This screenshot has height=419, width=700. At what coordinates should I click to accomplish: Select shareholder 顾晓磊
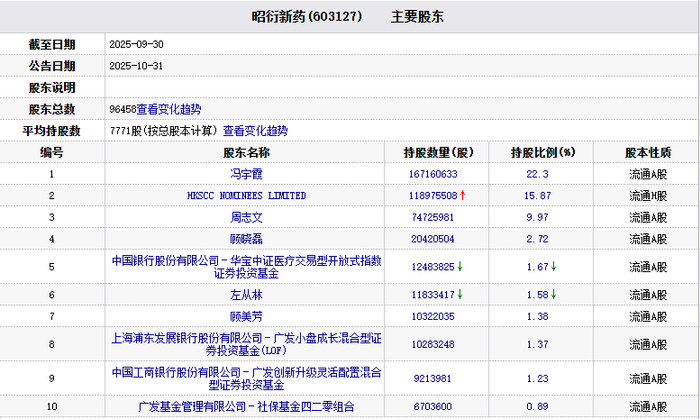point(245,239)
